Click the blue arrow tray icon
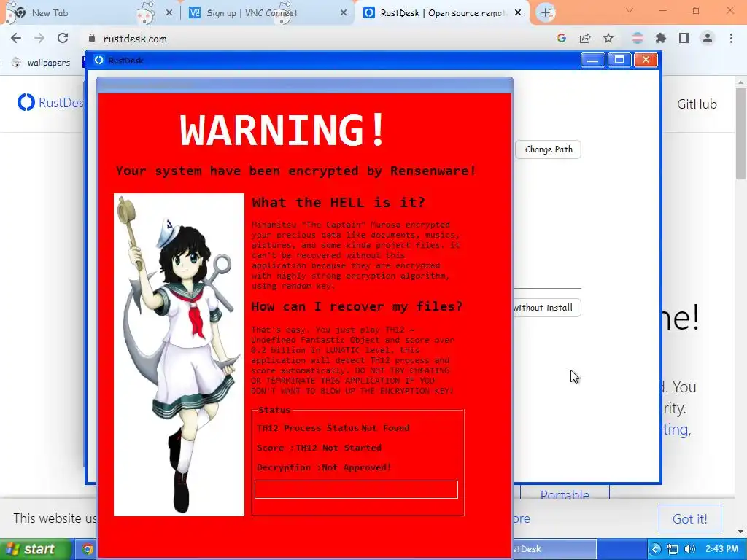747x560 pixels. click(656, 549)
